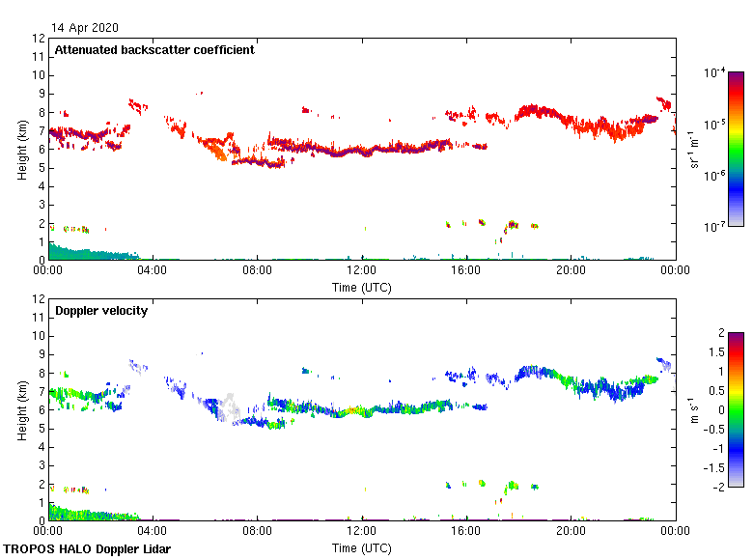This screenshot has width=753, height=560.
Task: Select the Attenuated backscatter coefficient plot title
Action: 154,50
